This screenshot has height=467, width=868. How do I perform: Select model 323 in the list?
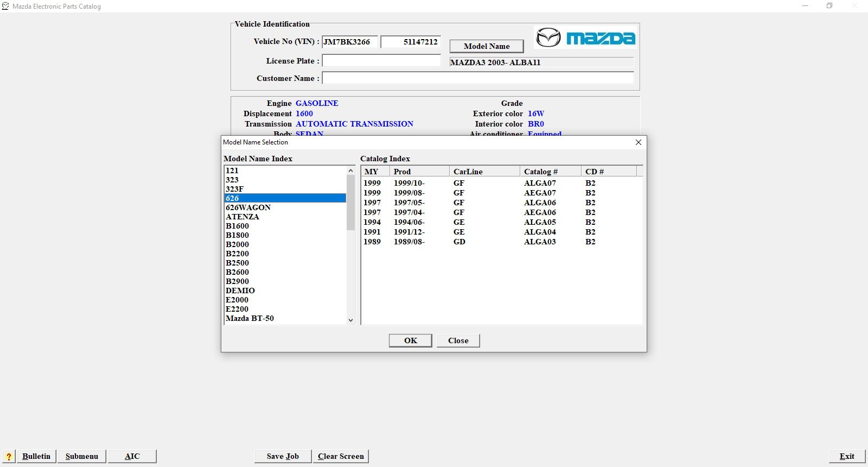pos(285,180)
